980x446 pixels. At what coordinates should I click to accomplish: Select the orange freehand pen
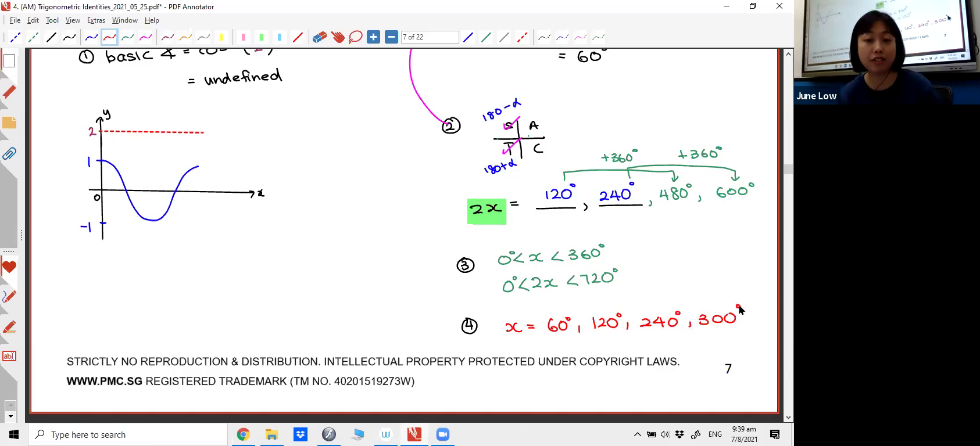pos(185,37)
